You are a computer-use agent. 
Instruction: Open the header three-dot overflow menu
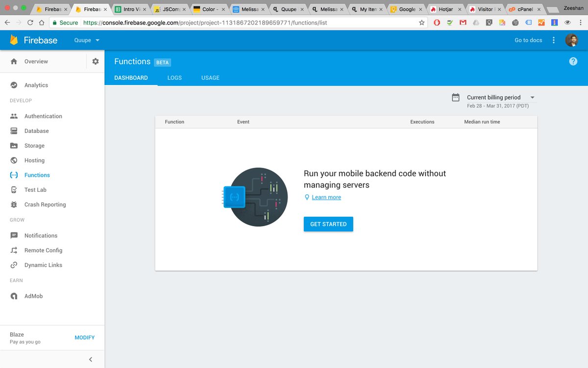pos(554,40)
